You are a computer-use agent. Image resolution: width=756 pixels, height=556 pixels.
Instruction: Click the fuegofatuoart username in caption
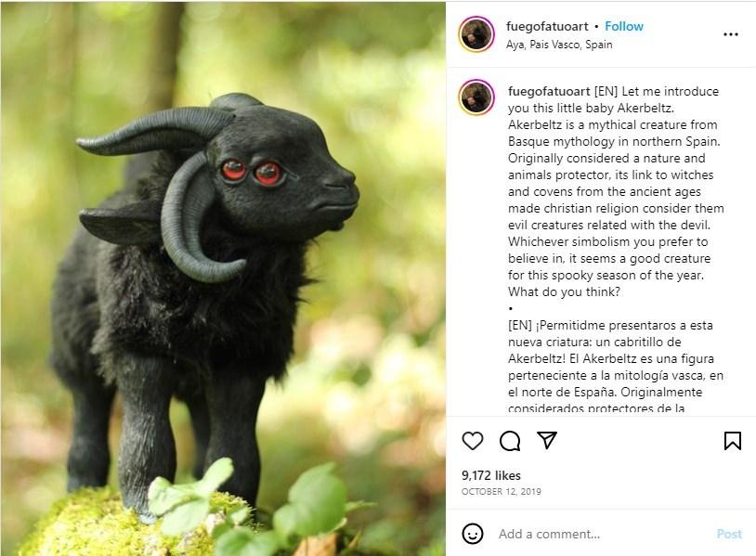tap(549, 92)
